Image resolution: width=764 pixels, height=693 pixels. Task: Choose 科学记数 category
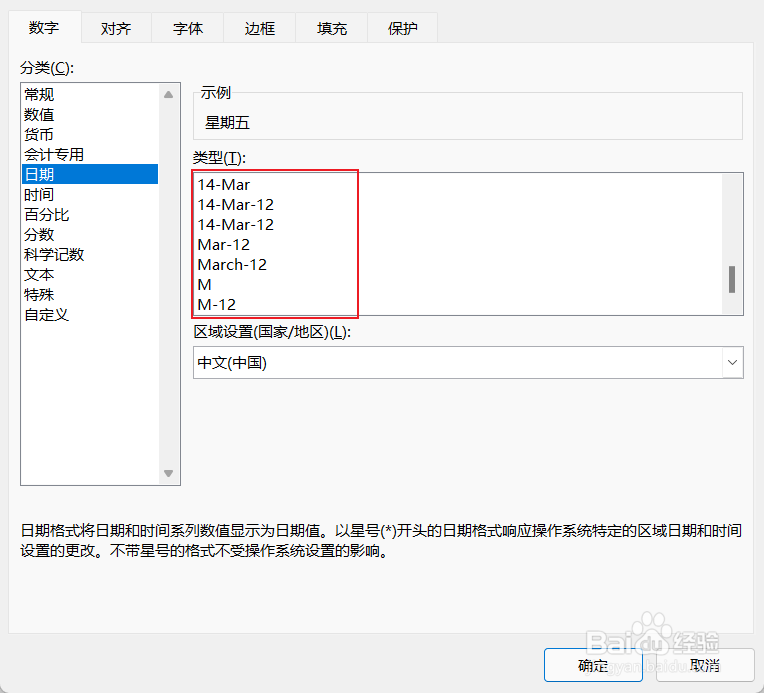pos(90,254)
